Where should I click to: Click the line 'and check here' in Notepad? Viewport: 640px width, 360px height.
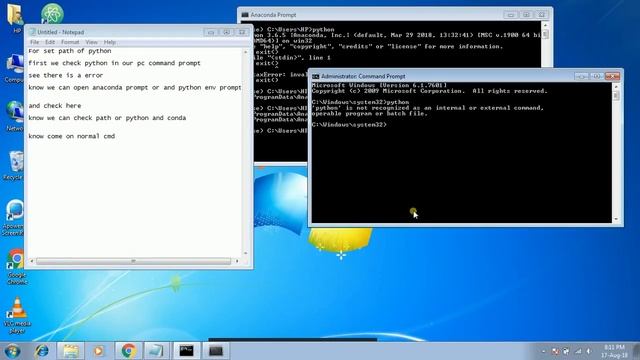tap(55, 106)
